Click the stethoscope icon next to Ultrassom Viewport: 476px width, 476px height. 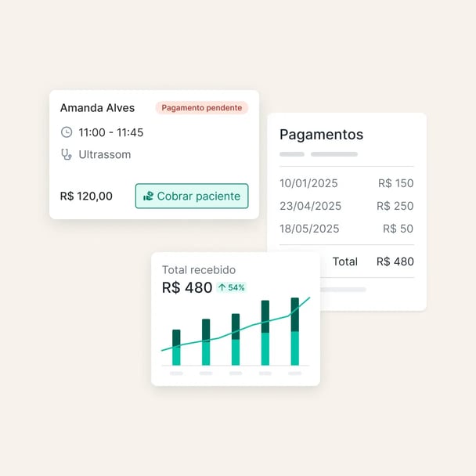67,154
